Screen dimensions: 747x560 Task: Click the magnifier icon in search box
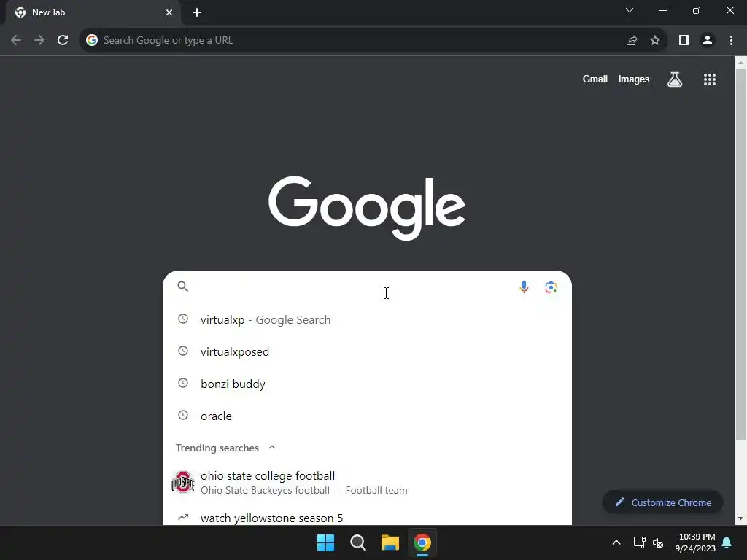coord(183,286)
